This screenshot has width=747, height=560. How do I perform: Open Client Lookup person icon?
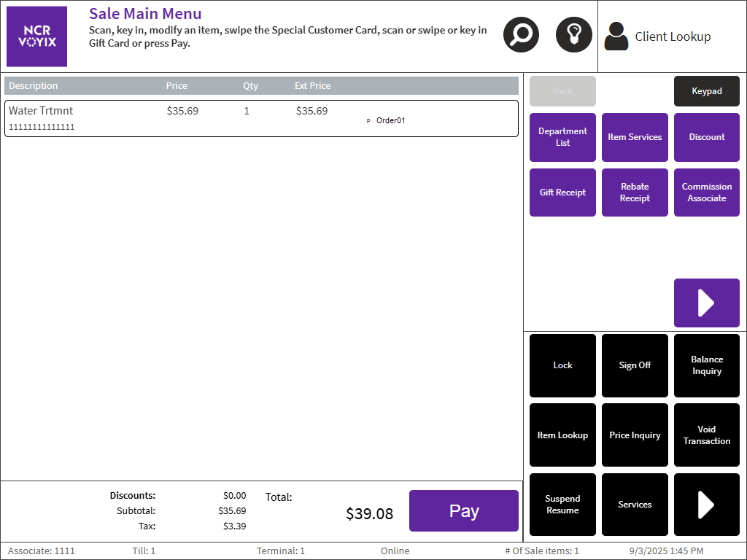pos(616,36)
